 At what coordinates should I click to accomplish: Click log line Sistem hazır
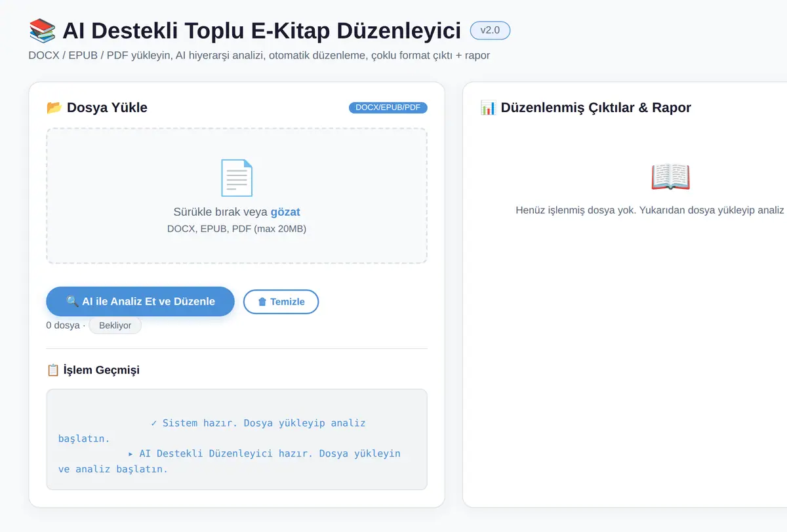[212, 430]
